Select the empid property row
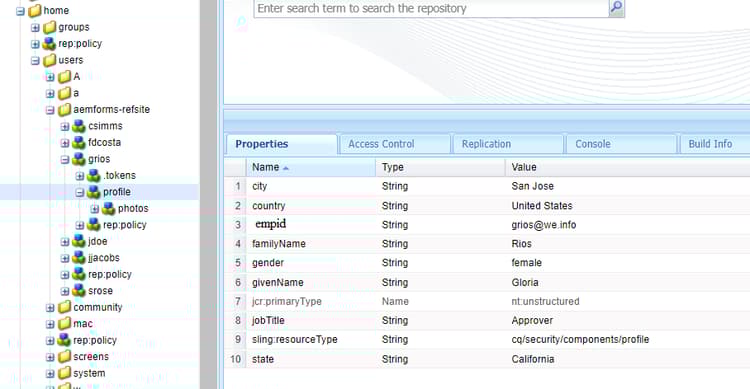750x389 pixels. (x=487, y=224)
